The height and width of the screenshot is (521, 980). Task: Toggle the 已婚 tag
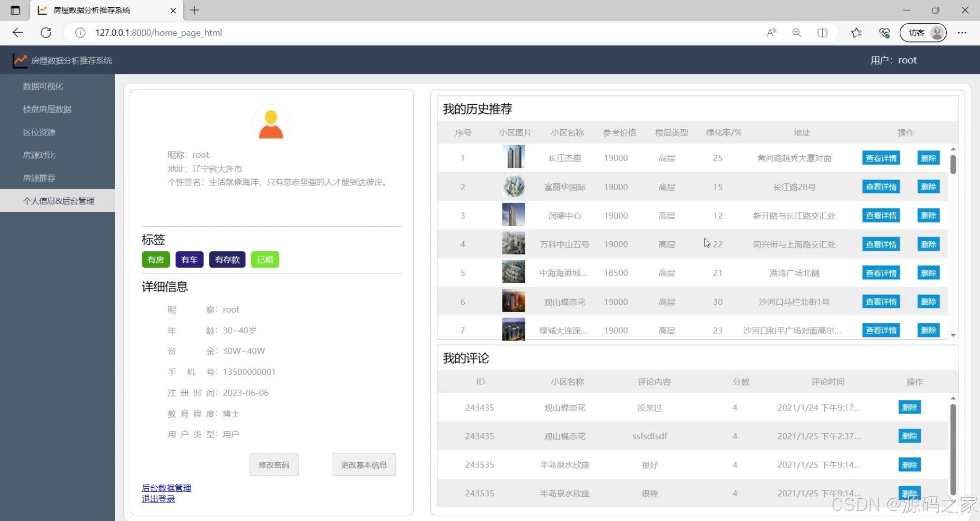[265, 260]
